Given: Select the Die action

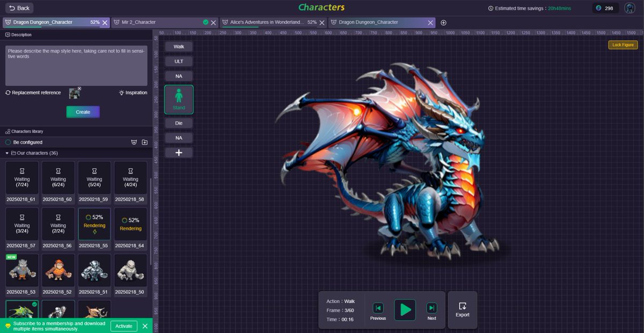Looking at the screenshot, I should click(179, 123).
